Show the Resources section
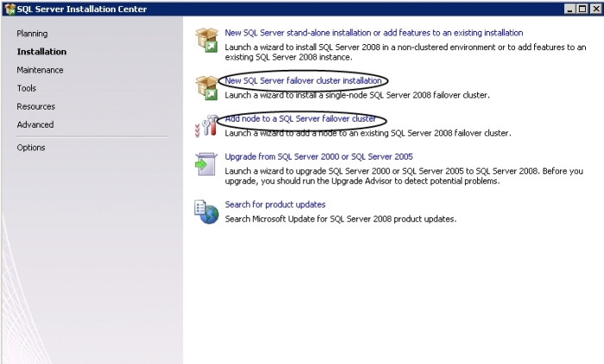The height and width of the screenshot is (364, 604). point(36,106)
